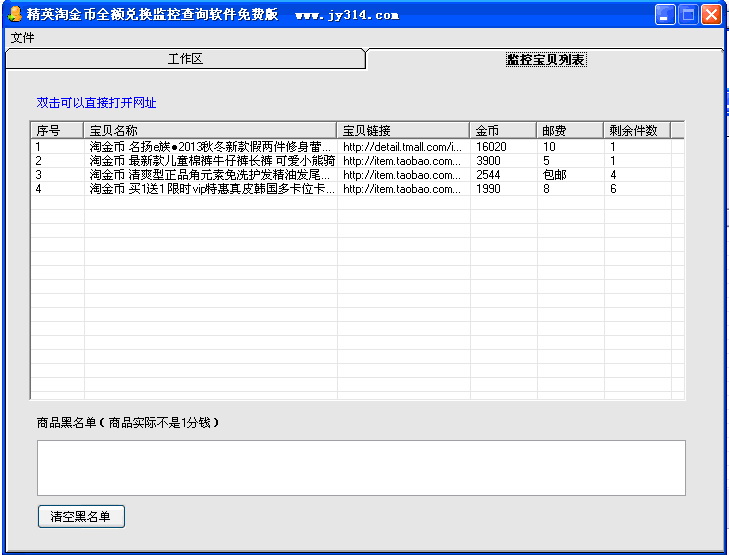Click the 剩余件数 value 4
The width and height of the screenshot is (729, 555).
point(613,175)
